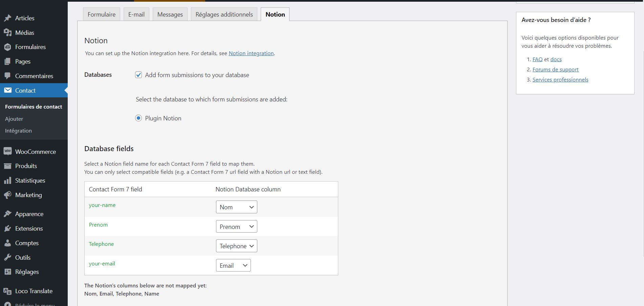This screenshot has width=644, height=306.
Task: Go to the Pages menu label
Action: pyautogui.click(x=23, y=62)
